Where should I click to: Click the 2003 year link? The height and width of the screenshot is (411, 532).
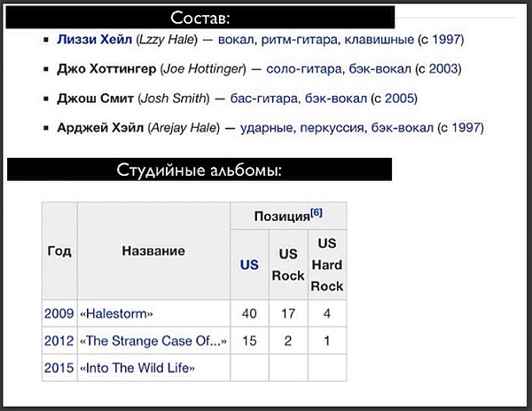(x=447, y=69)
